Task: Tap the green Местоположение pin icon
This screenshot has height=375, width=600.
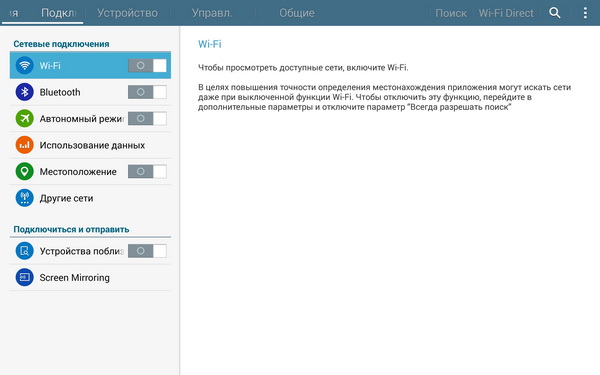Action: click(x=24, y=171)
